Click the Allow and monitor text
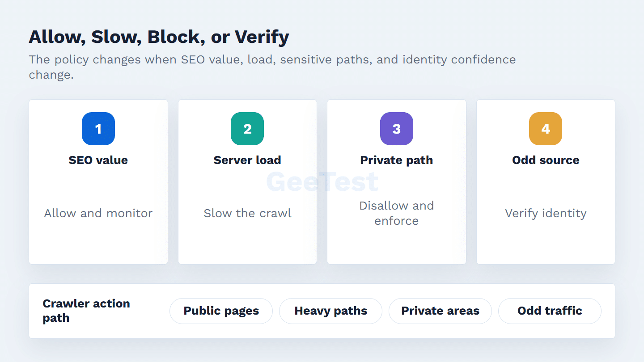Viewport: 644px width, 362px height. [98, 213]
